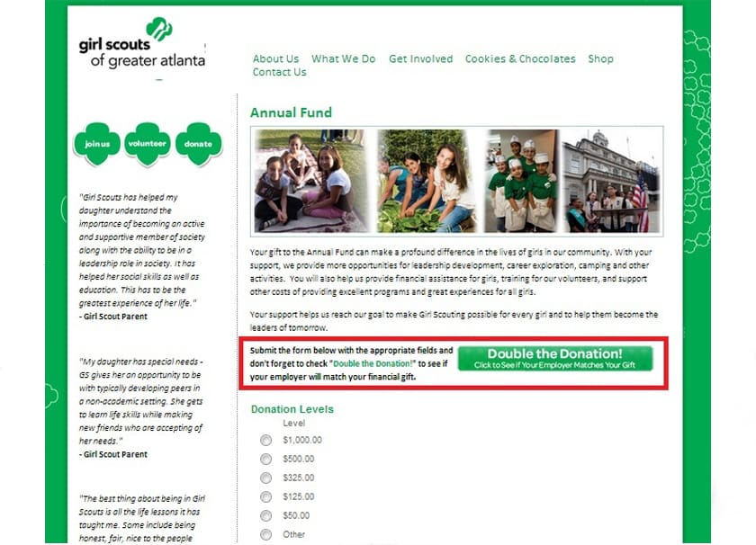Choose the $325.00 donation level
Viewport: 756px width, 545px height.
click(265, 478)
